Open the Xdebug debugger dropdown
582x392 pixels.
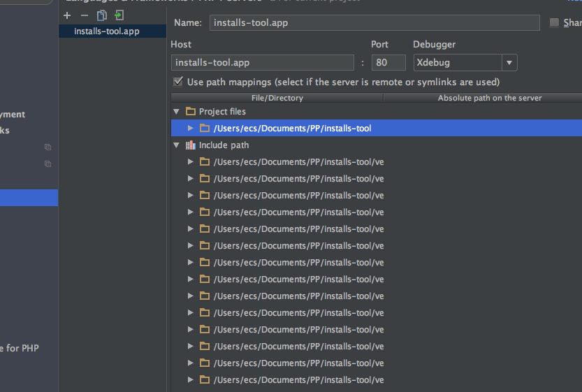pos(510,63)
